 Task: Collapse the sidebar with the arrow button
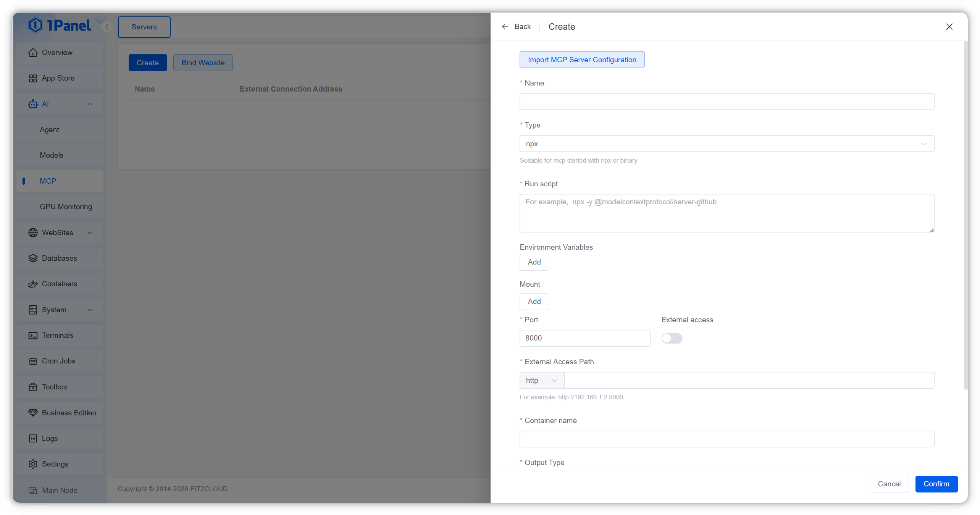[107, 26]
